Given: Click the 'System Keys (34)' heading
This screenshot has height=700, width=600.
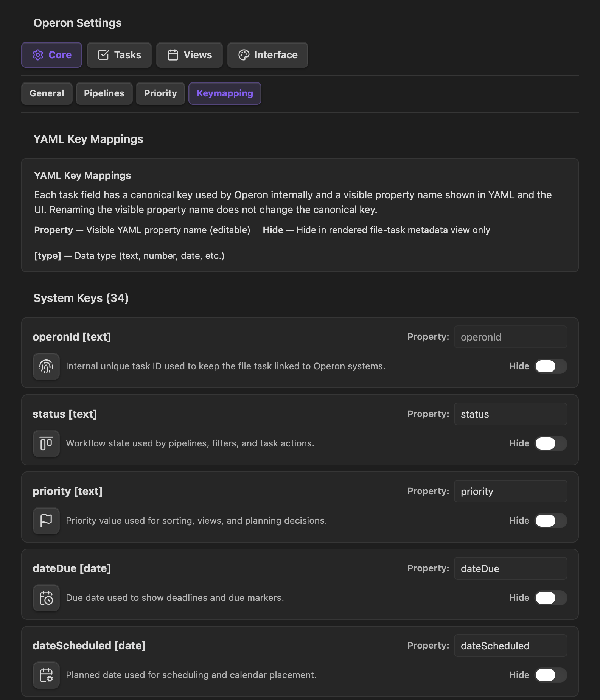Looking at the screenshot, I should point(81,298).
